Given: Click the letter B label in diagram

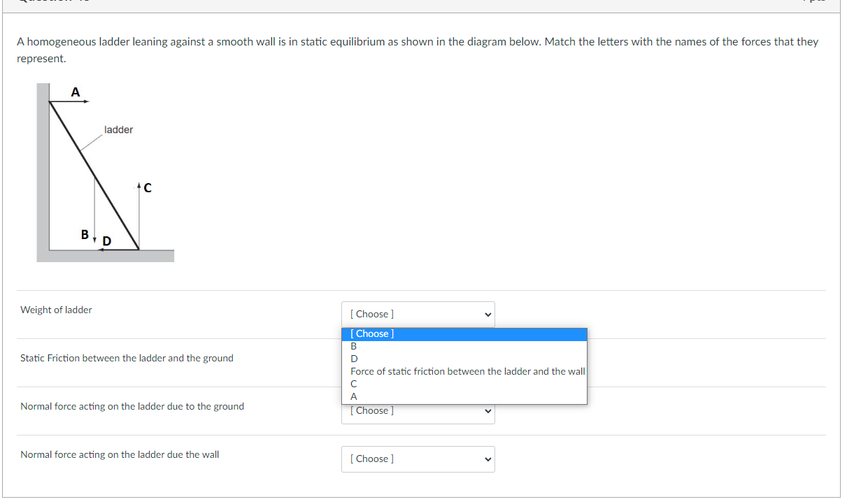Looking at the screenshot, I should [85, 235].
